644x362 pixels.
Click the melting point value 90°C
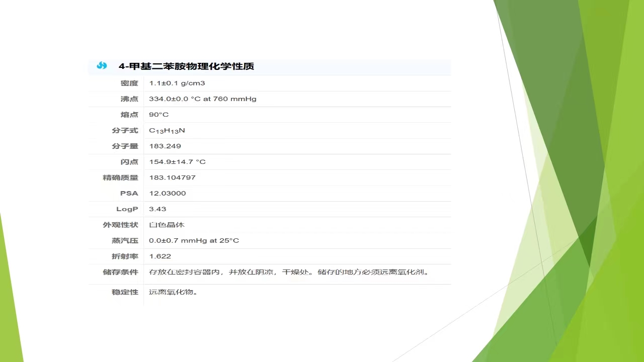(159, 115)
